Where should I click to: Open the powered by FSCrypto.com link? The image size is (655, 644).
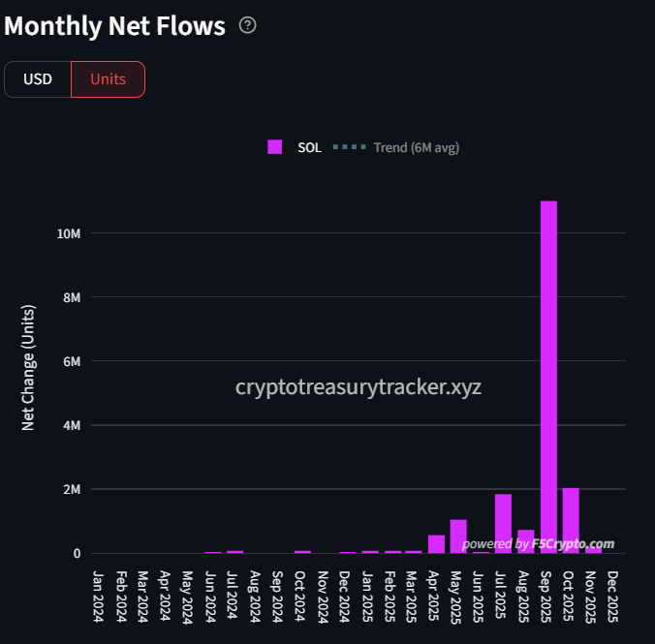[539, 544]
